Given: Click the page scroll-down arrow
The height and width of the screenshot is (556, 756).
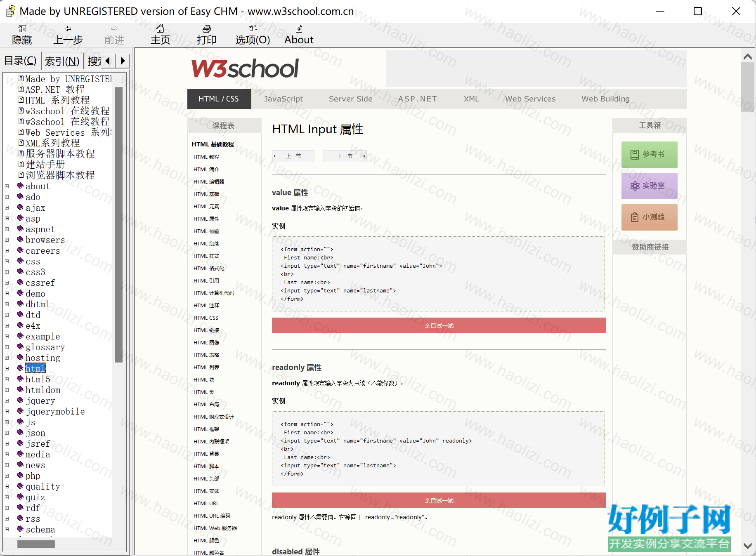Looking at the screenshot, I should (x=747, y=546).
